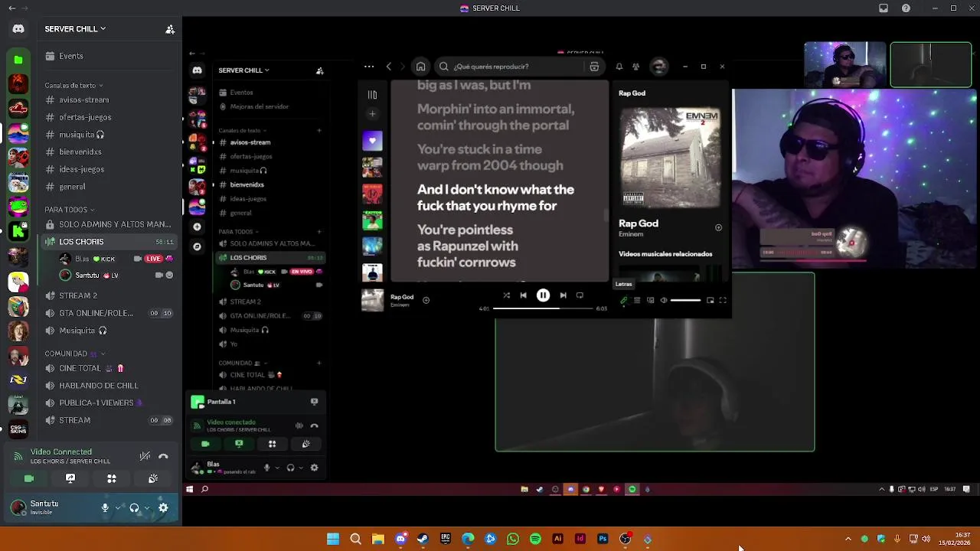Turn off camera in voice panel

[x=29, y=478]
